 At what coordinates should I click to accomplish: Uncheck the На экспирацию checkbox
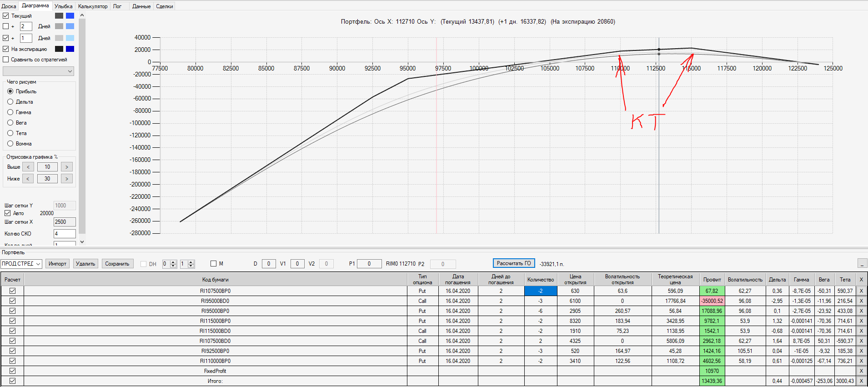tap(6, 49)
